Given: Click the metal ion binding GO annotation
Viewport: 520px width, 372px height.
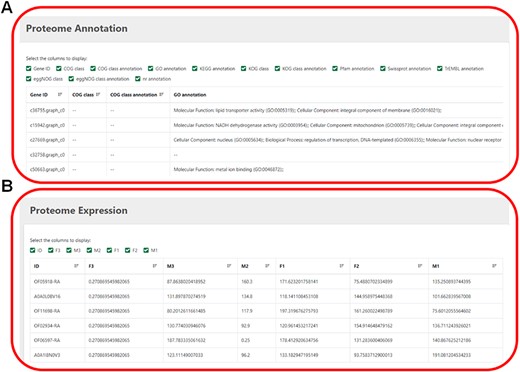Looking at the screenshot, I should [x=229, y=169].
